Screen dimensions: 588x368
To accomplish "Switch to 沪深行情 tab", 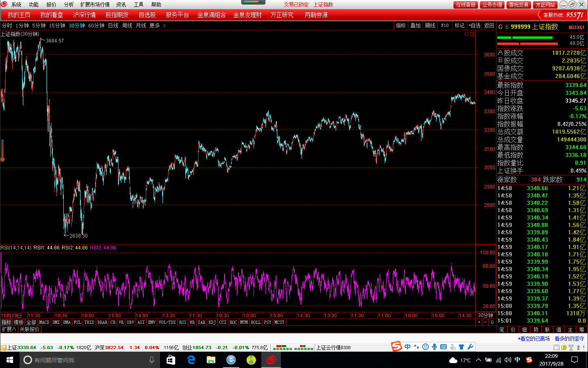I will point(84,15).
